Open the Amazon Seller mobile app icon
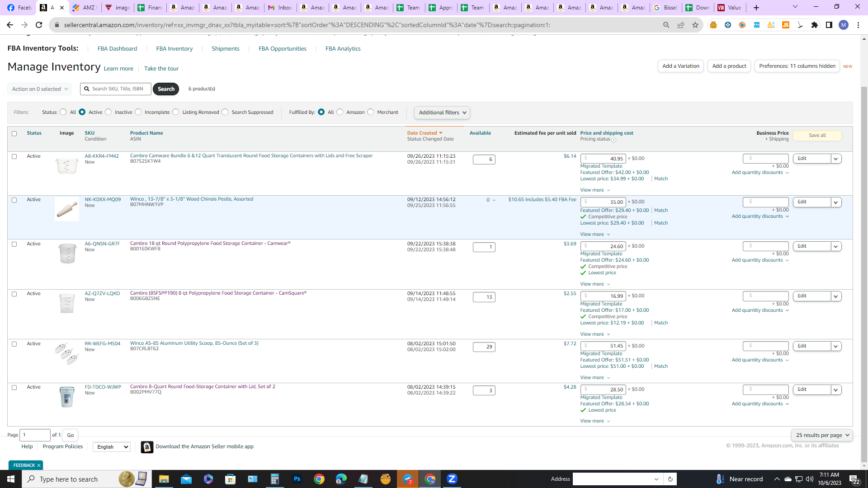 (147, 447)
